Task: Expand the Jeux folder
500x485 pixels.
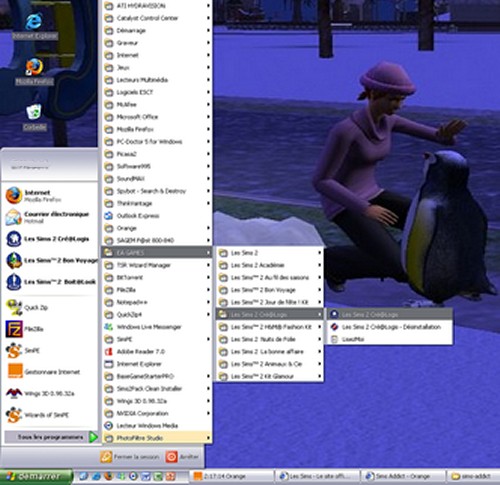Action: coord(157,67)
